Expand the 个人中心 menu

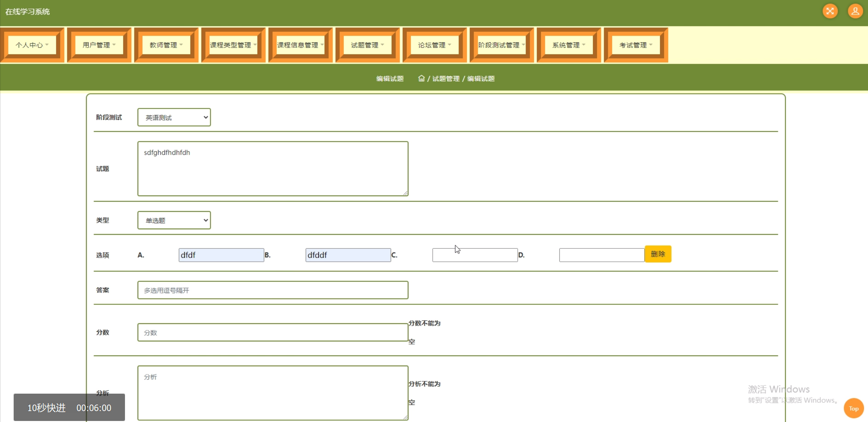tap(32, 45)
